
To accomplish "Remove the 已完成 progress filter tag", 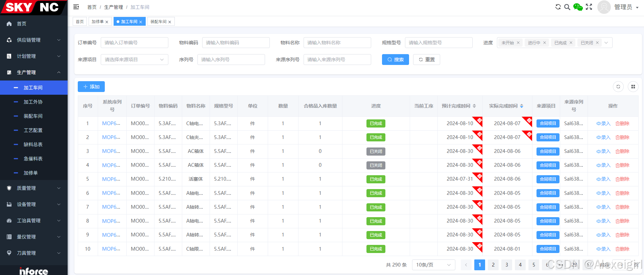I will click(x=571, y=43).
